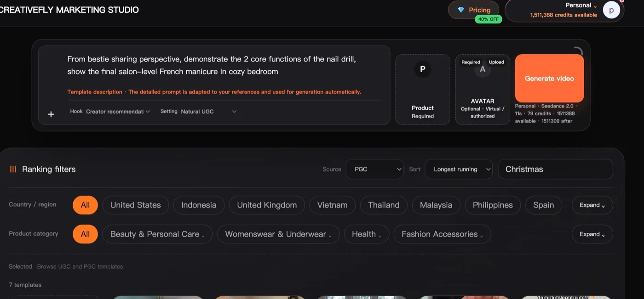Click the '1,511,388 credits available' text
The height and width of the screenshot is (299, 644).
(x=563, y=15)
